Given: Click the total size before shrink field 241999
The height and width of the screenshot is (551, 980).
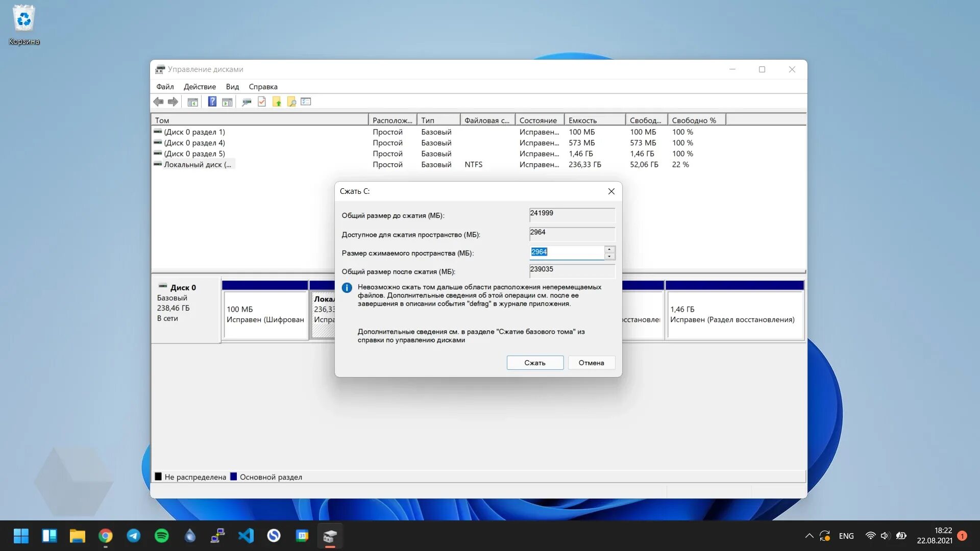Looking at the screenshot, I should (x=572, y=214).
